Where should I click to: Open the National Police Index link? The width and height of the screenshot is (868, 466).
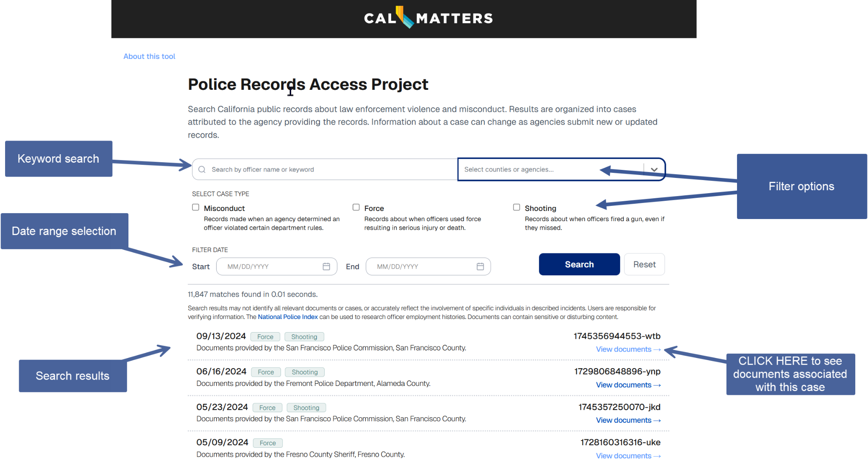click(287, 317)
